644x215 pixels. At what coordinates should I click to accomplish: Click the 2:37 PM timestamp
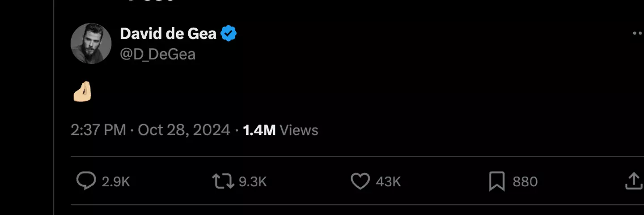[98, 130]
